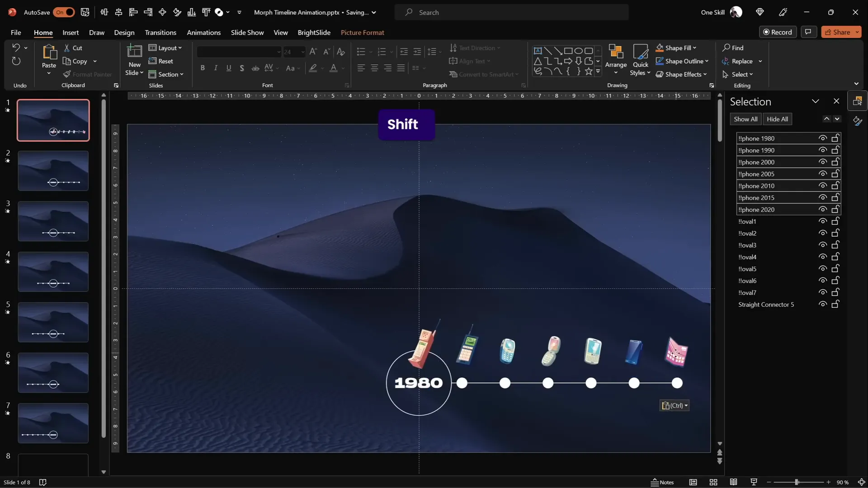Click the zoom out minus button
Screen dimensions: 868x488
pyautogui.click(x=769, y=482)
